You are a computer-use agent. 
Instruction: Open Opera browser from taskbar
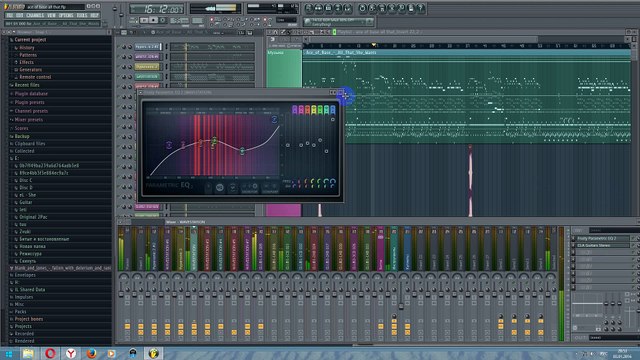50,353
